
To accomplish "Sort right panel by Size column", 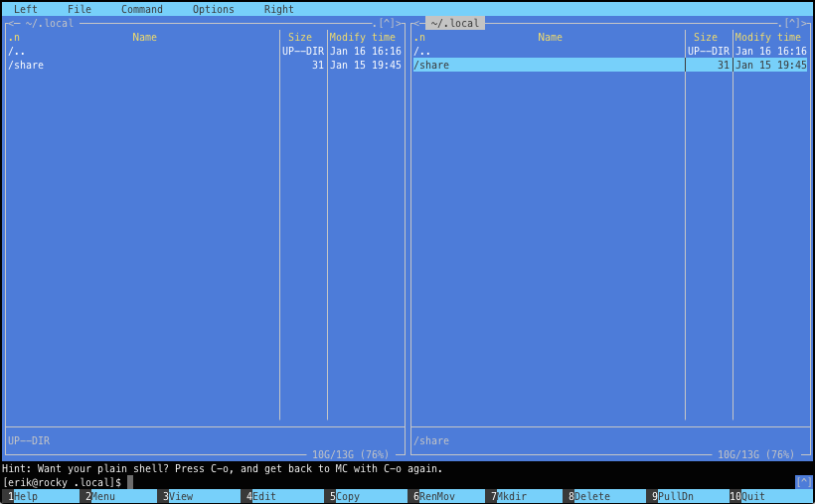I will (x=706, y=37).
